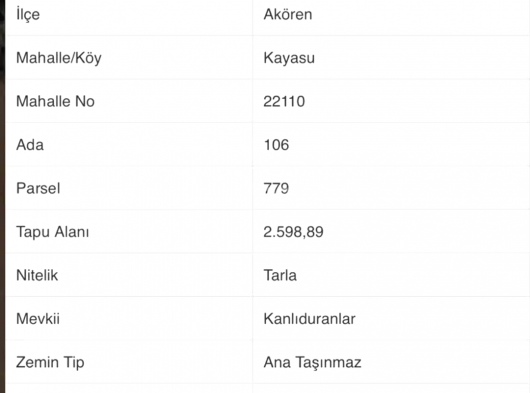Click the empty row below Zemin Tip

click(x=267, y=388)
